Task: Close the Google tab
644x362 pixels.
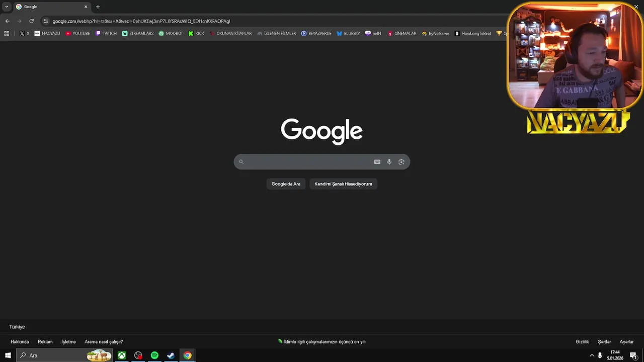Action: pos(86,7)
